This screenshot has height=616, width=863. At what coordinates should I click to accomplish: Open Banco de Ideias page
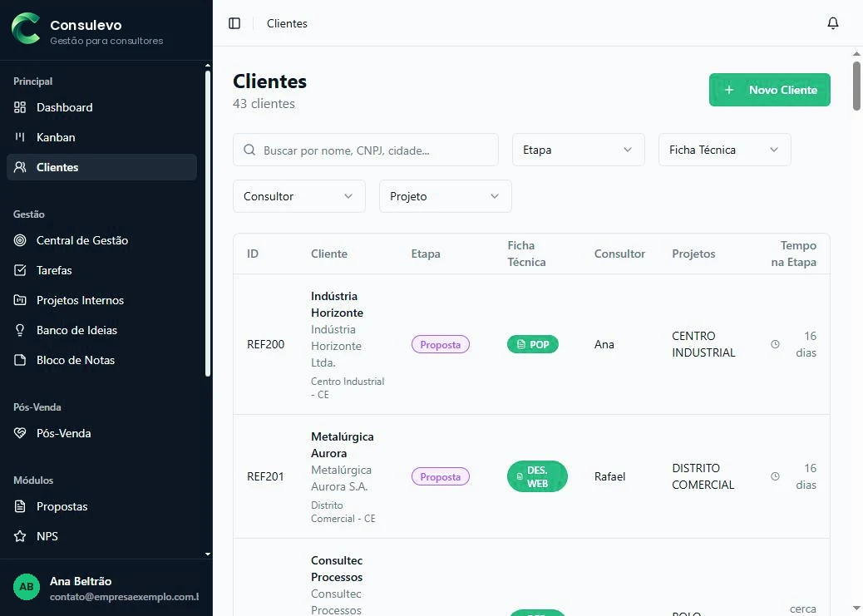point(101,330)
